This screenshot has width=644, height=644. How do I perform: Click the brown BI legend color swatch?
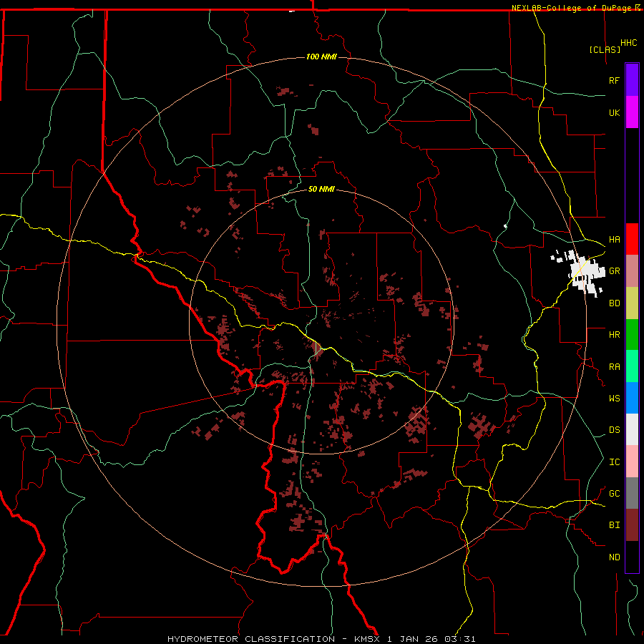coord(632,525)
